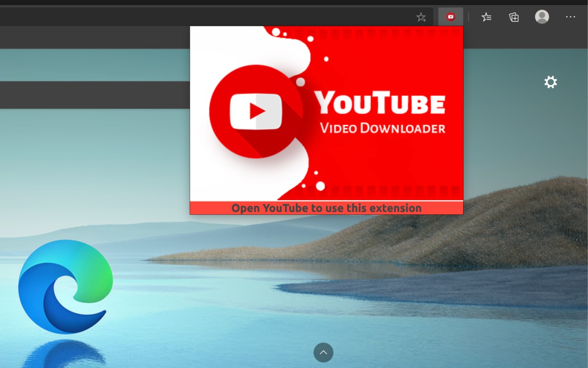Open the Favorites list icon
Image resolution: width=588 pixels, height=368 pixels.
[486, 17]
